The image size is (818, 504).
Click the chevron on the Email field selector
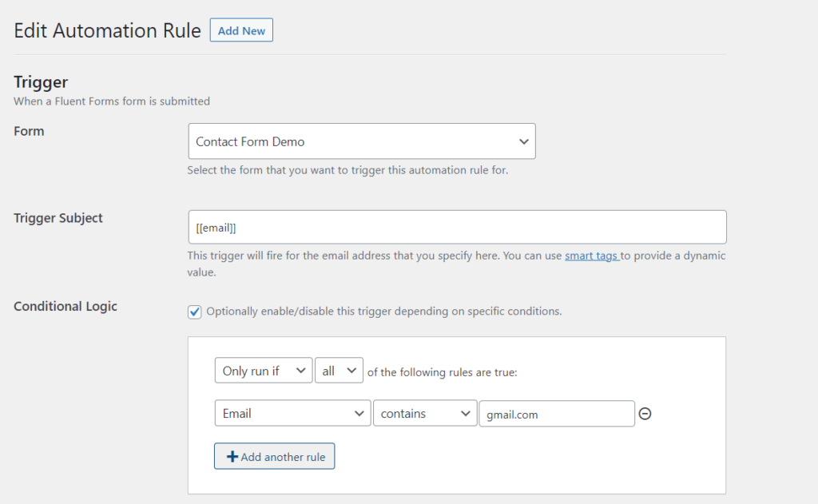pos(359,413)
